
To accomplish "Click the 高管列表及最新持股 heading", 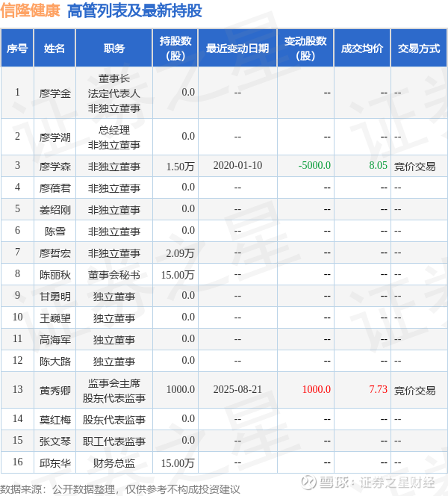I will click(134, 10).
